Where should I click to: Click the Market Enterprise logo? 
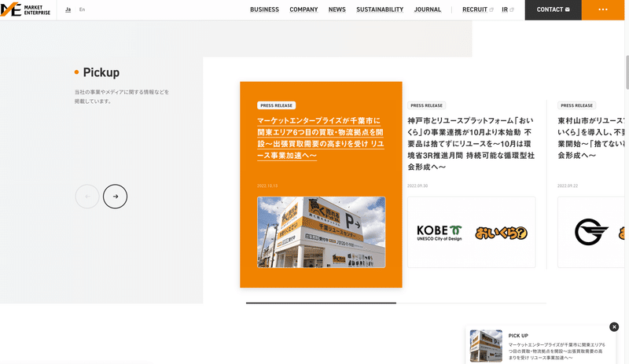25,9
